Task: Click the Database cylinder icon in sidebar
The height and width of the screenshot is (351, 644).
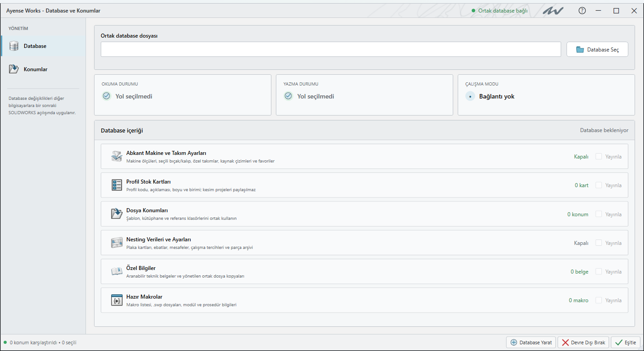Action: click(x=14, y=46)
